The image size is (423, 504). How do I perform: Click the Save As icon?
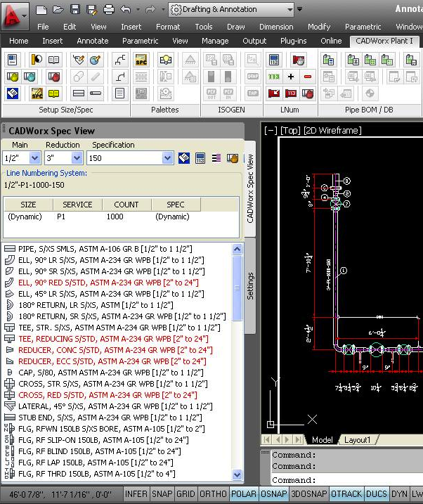click(92, 10)
